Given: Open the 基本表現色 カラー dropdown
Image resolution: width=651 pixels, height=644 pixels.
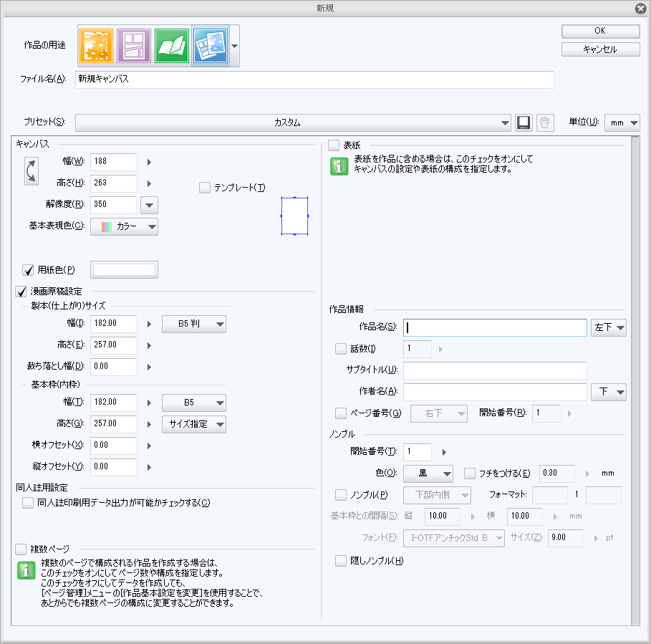Looking at the screenshot, I should (124, 226).
